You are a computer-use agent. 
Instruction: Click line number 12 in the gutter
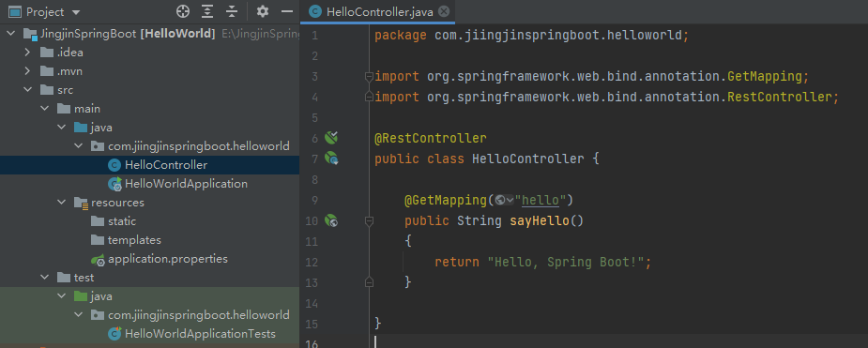[x=312, y=262]
